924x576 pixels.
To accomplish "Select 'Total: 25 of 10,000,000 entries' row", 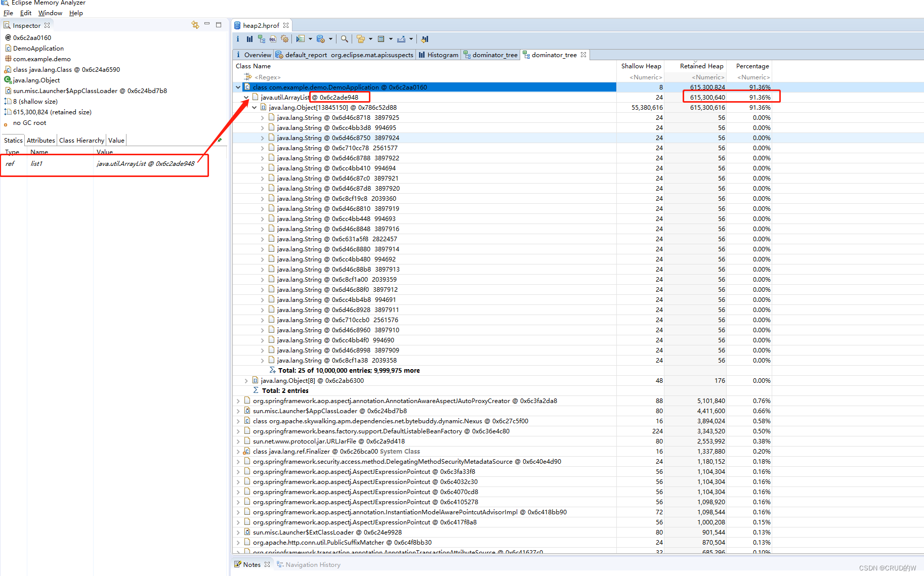I will point(502,371).
